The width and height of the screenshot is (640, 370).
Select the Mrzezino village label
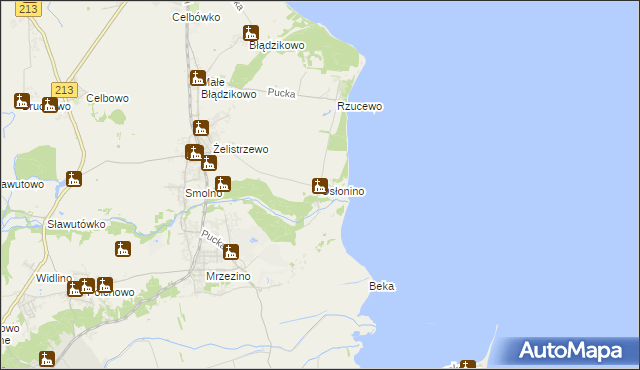tap(228, 277)
